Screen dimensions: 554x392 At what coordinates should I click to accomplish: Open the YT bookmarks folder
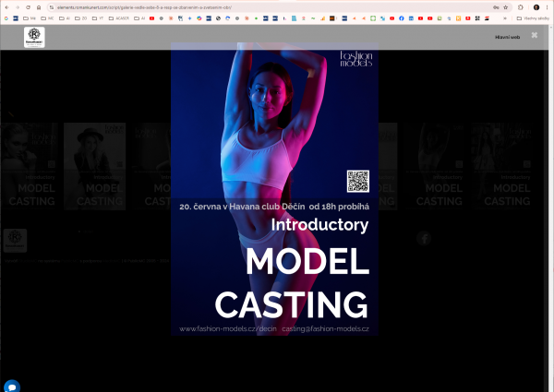click(x=98, y=18)
